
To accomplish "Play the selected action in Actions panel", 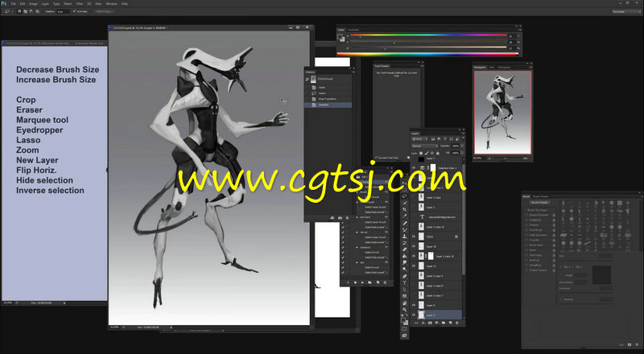I will coord(363,282).
